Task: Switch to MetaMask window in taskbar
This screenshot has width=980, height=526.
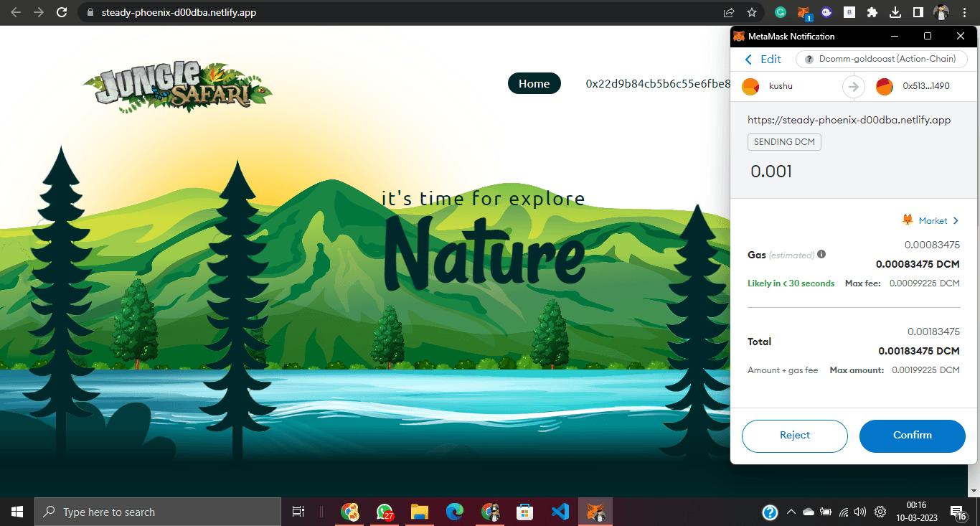Action: tap(595, 512)
